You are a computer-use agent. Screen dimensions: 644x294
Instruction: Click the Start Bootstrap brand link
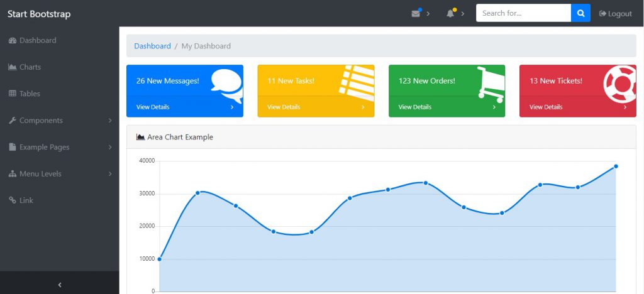(39, 14)
